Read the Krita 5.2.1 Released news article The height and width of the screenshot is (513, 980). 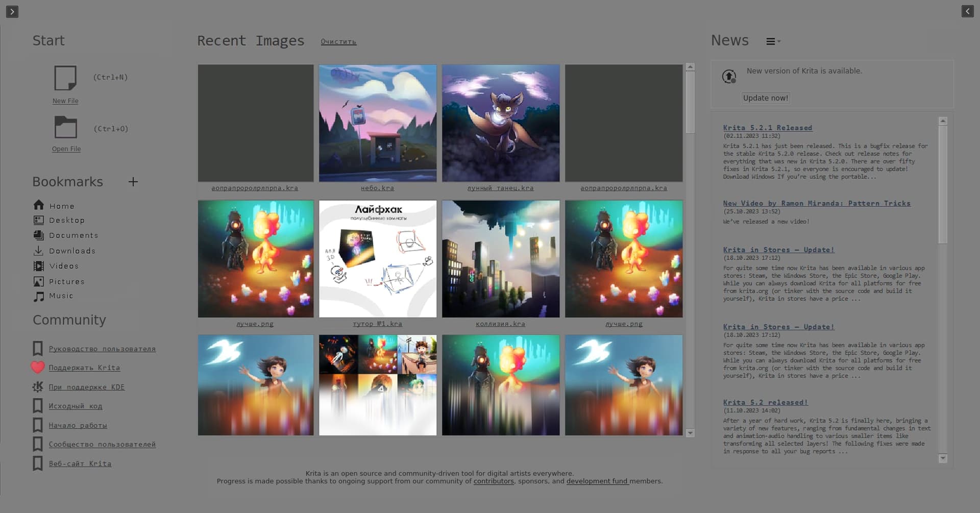pos(768,128)
